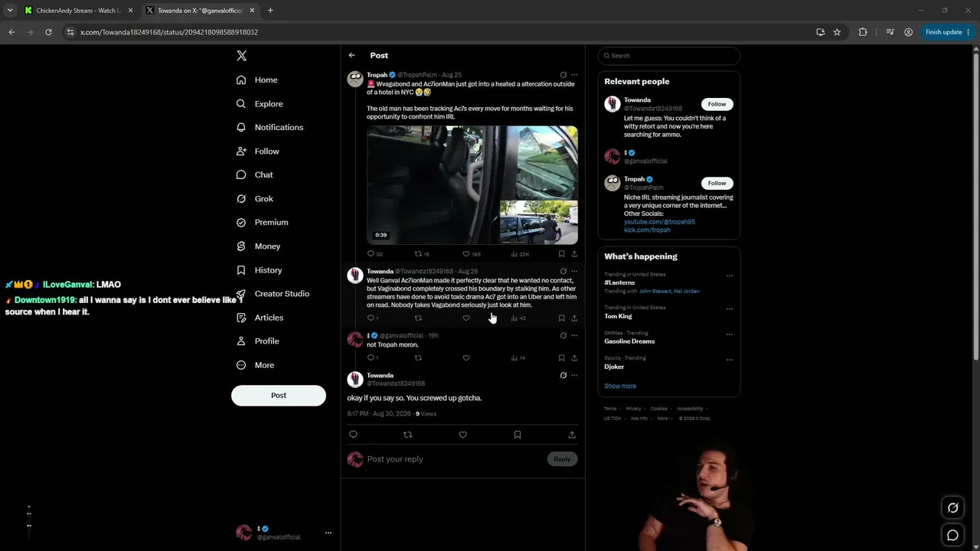Open Grok from the sidebar
Viewport: 980px width, 551px height.
(255, 198)
